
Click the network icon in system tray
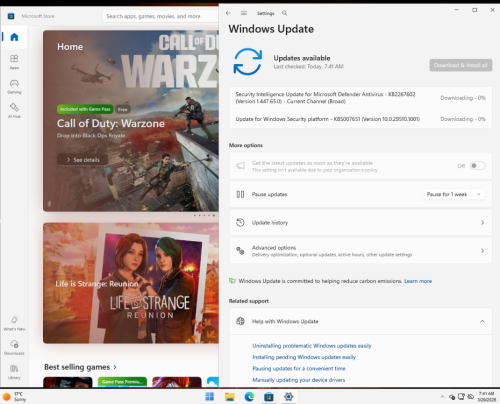point(461,397)
